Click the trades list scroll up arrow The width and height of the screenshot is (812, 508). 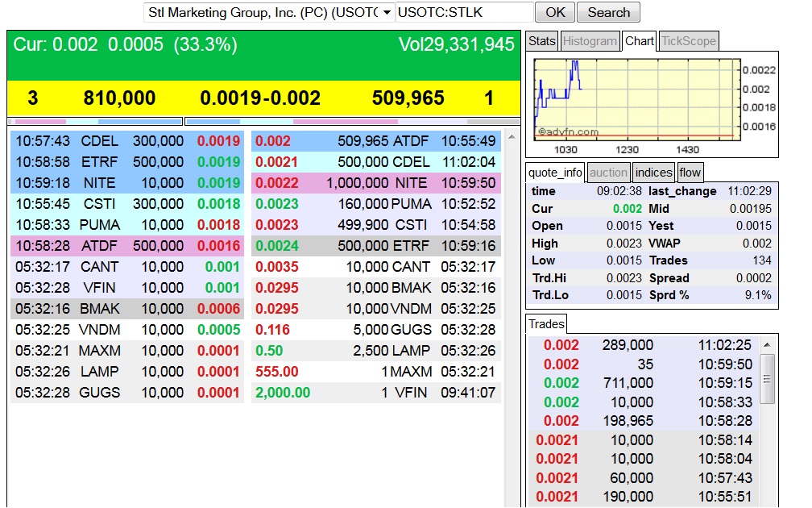(767, 345)
